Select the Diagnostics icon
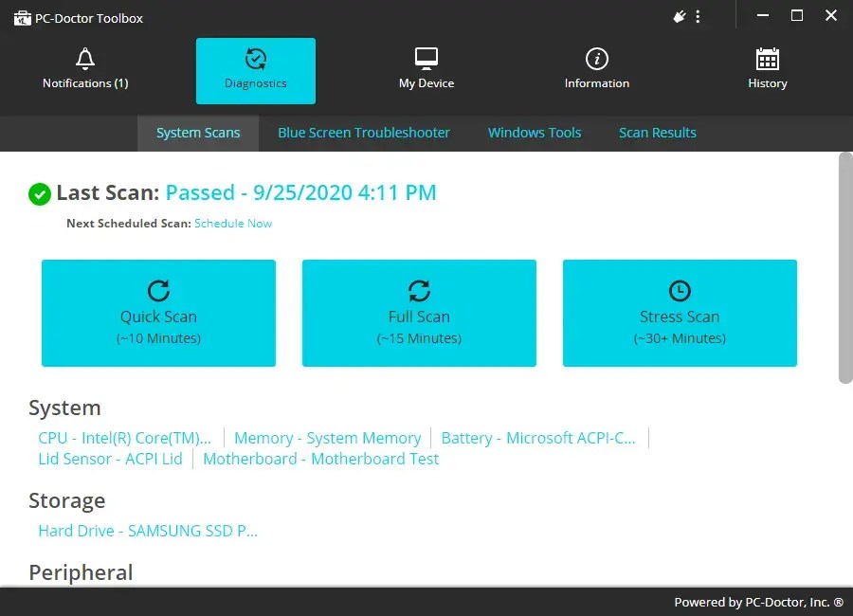The width and height of the screenshot is (853, 616). click(x=255, y=69)
